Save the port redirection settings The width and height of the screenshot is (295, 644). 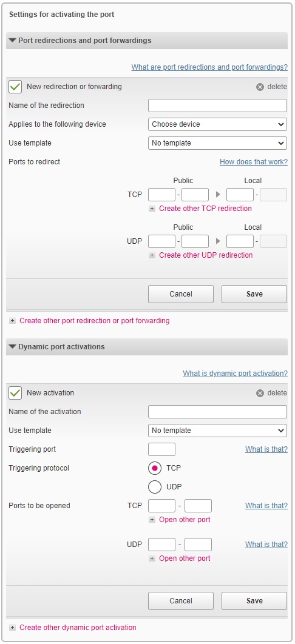[x=254, y=294]
